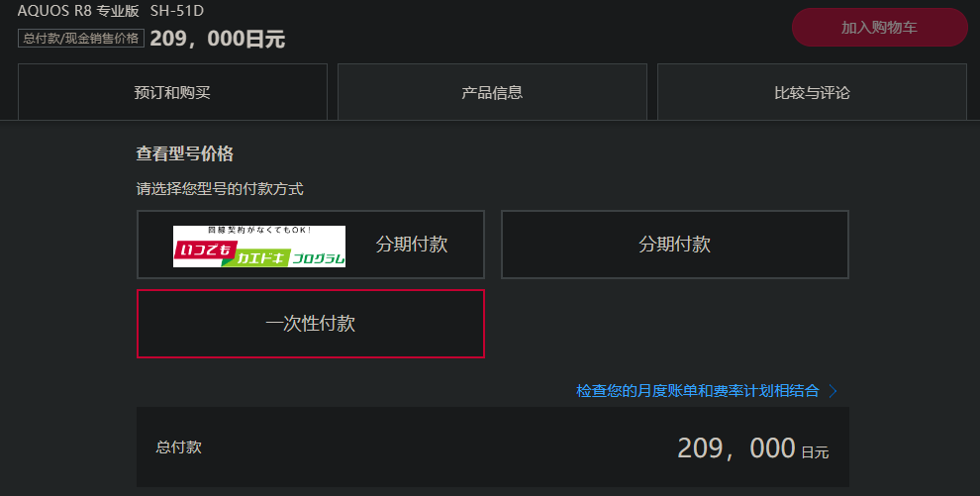
Task: Click the 209,000 amount in summary row
Action: click(x=736, y=448)
